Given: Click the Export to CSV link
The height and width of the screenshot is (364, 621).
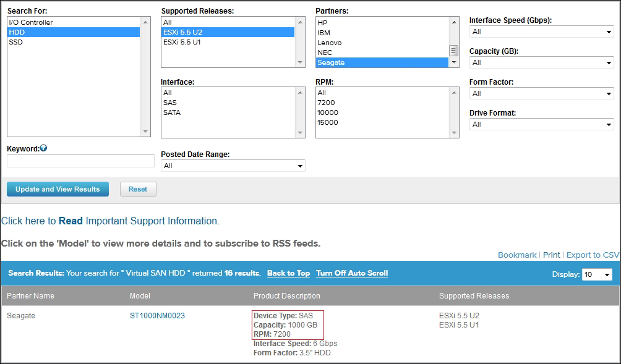Looking at the screenshot, I should coord(593,255).
